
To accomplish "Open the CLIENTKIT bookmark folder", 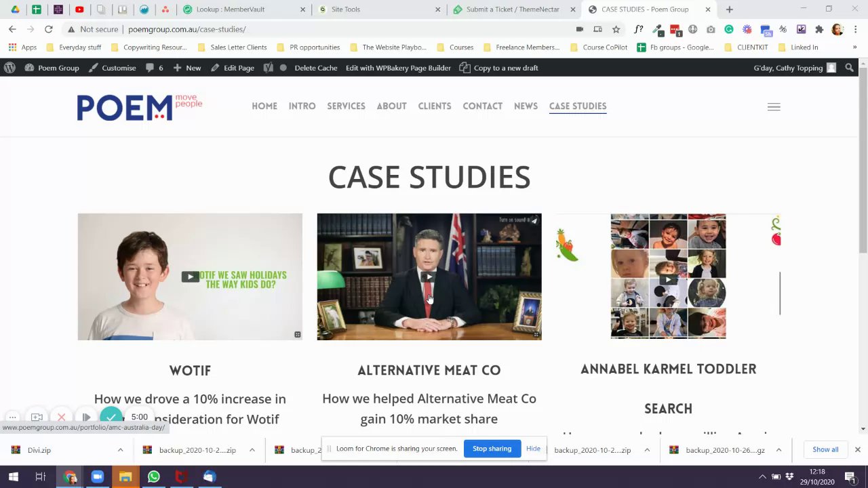I will click(x=746, y=47).
